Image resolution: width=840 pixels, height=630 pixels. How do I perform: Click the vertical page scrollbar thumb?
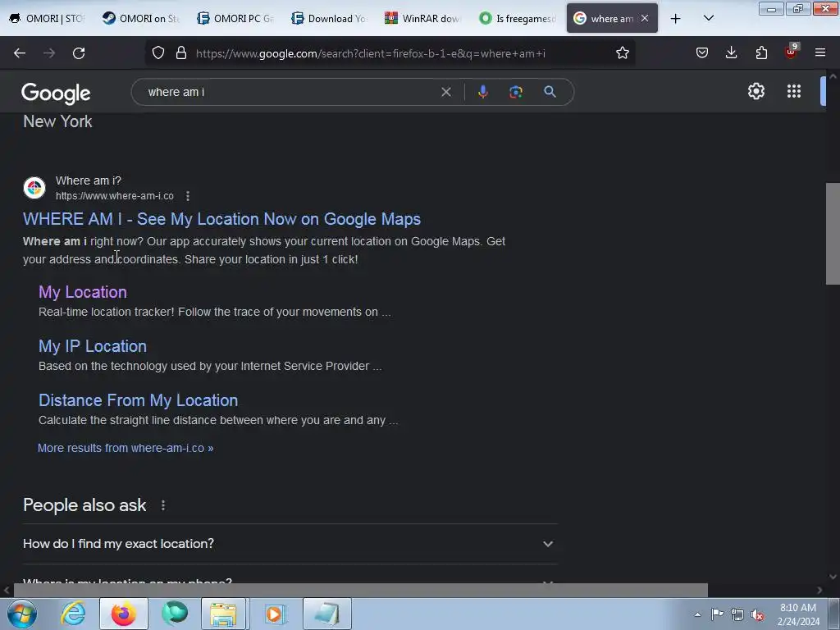click(x=833, y=234)
